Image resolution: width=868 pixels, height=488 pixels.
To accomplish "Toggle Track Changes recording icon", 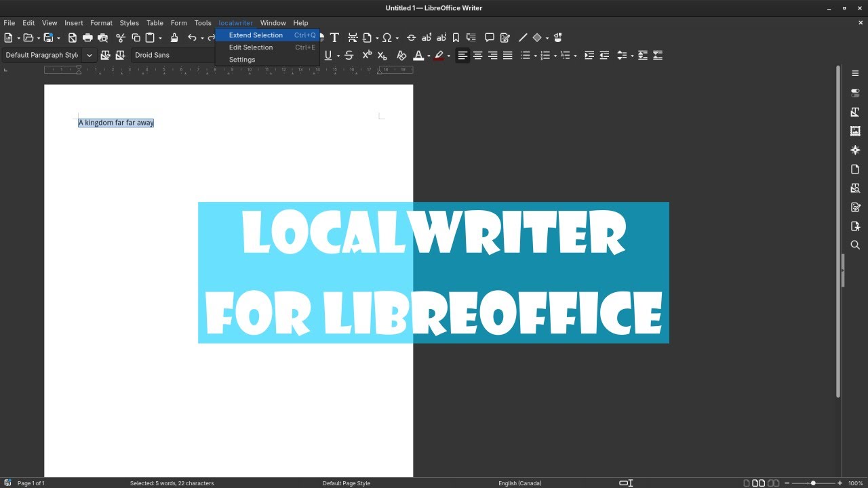I will 505,38.
